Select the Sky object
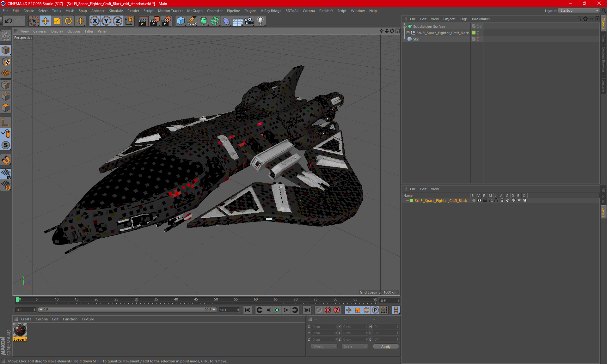The image size is (607, 364). click(x=416, y=39)
